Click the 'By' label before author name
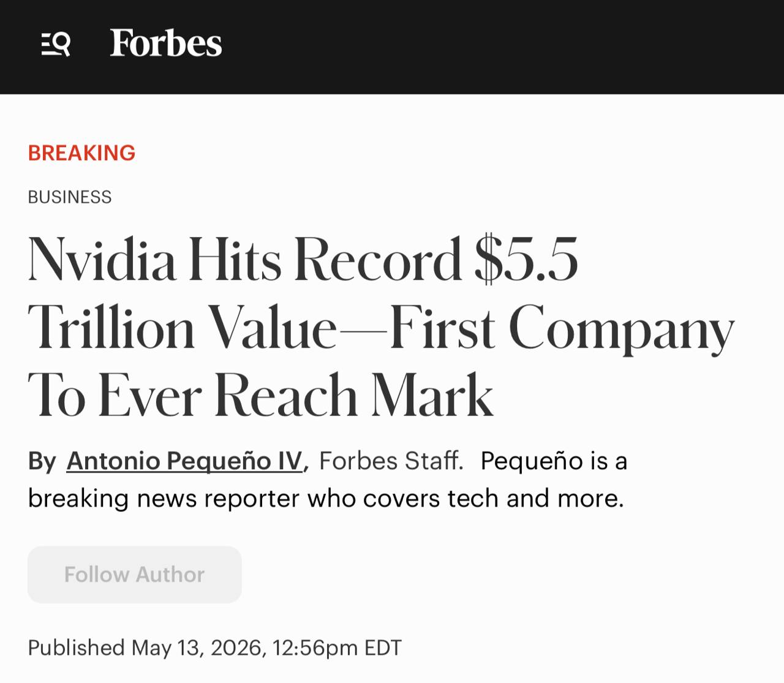The width and height of the screenshot is (784, 683). click(42, 461)
